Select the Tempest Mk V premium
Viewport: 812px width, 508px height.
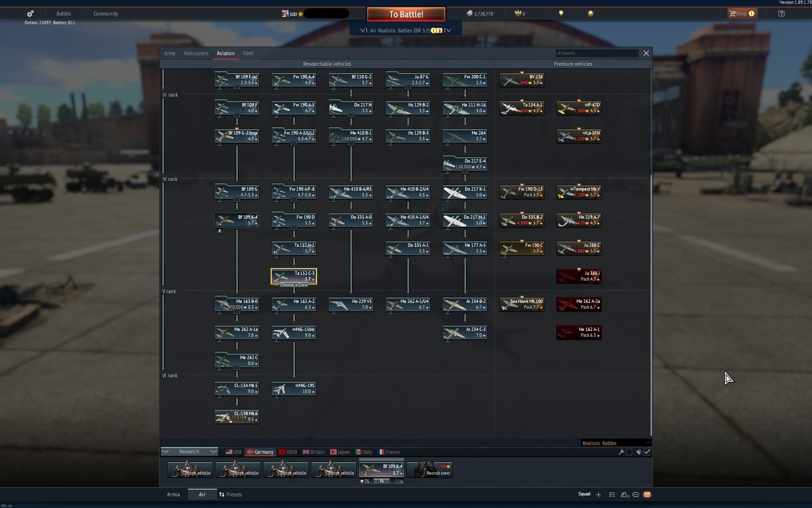point(579,192)
